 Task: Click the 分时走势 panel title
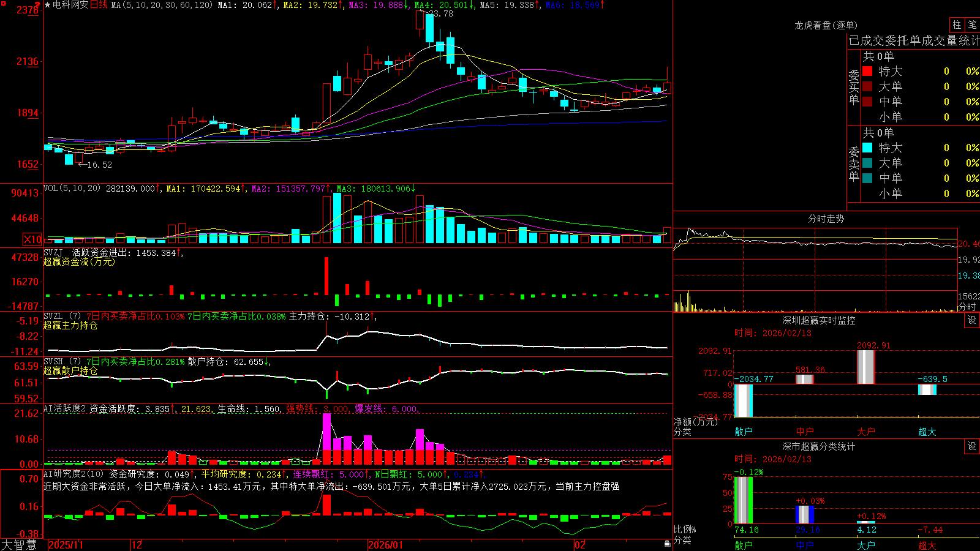click(x=826, y=219)
